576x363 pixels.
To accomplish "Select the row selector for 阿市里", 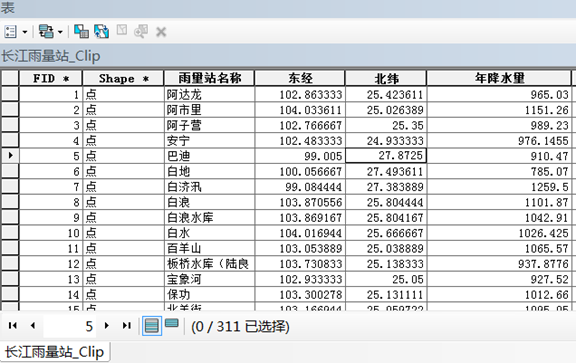I will pos(10,110).
